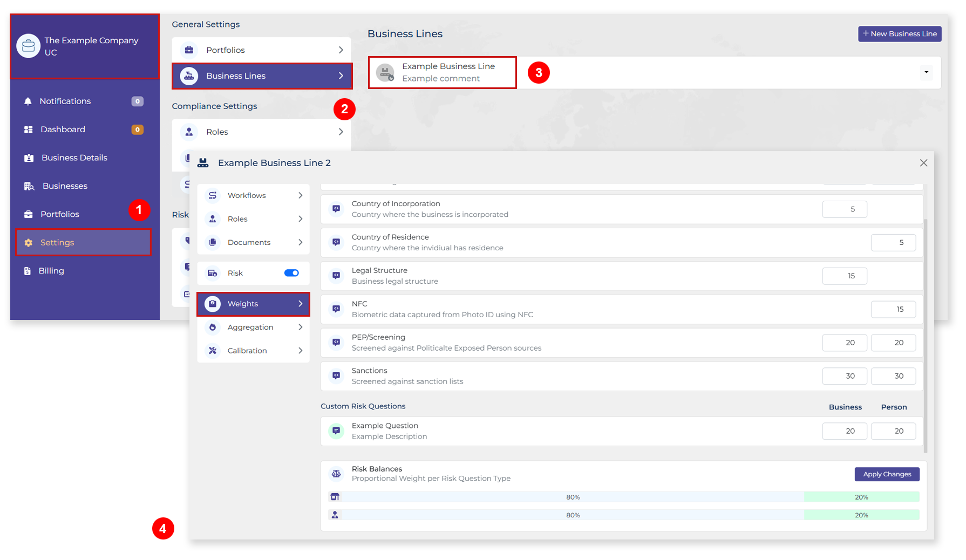Open Notifications in the sidebar
The image size is (966, 560).
point(84,101)
